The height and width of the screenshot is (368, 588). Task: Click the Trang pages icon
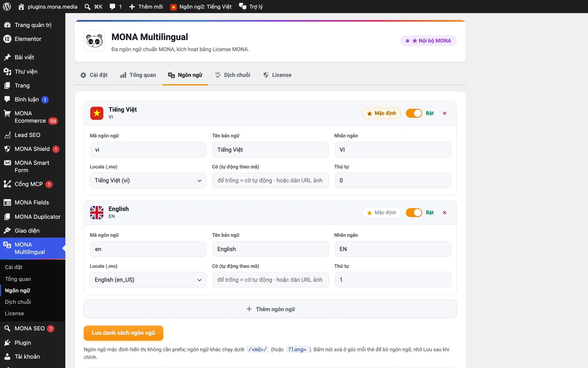[7, 85]
